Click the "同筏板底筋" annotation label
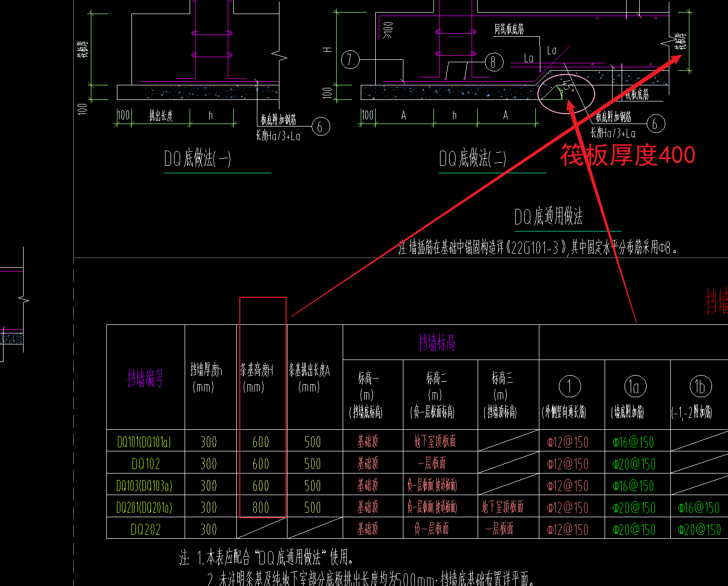This screenshot has height=586, width=728. (509, 30)
